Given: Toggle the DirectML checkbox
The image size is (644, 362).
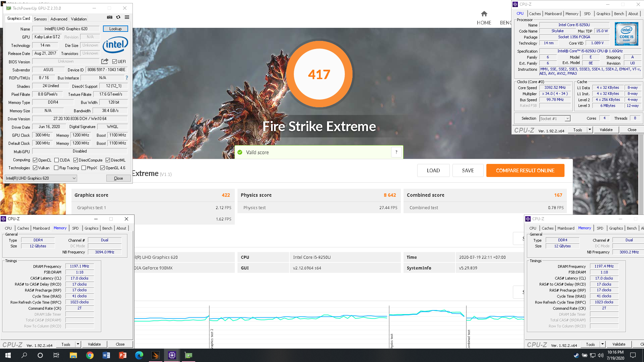Looking at the screenshot, I should pos(108,160).
